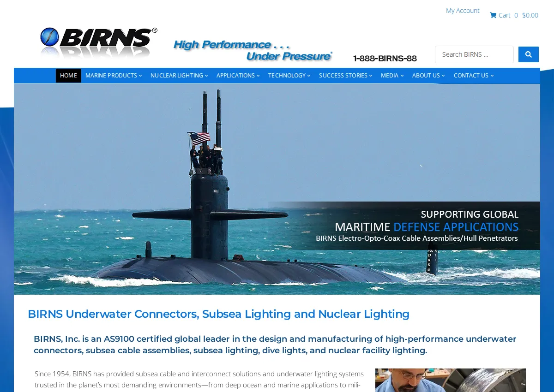This screenshot has width=554, height=392.
Task: Open the MARINE PRODUCTS menu
Action: (x=114, y=76)
